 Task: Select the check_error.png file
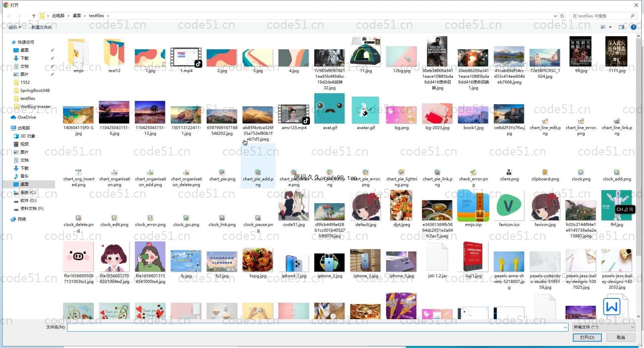[x=473, y=172]
